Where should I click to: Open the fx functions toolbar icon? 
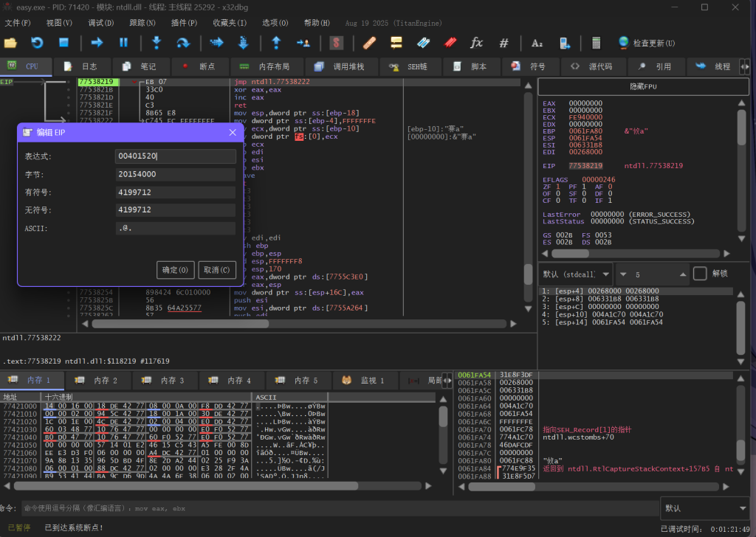[477, 43]
